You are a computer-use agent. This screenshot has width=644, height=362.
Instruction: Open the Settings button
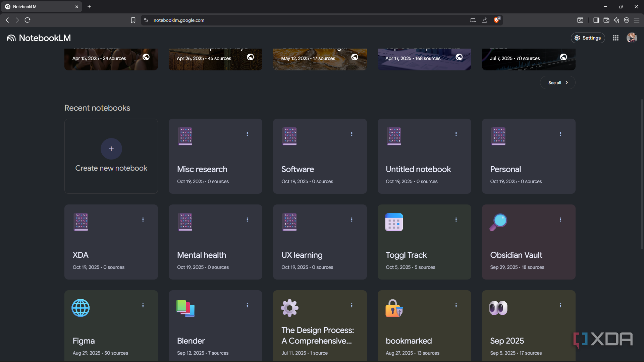(x=588, y=38)
